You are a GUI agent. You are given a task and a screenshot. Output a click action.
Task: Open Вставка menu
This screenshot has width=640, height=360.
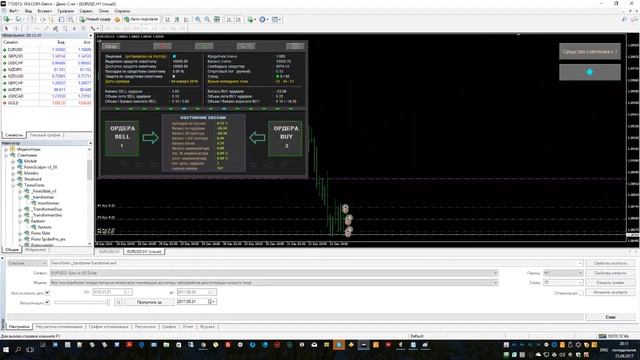coord(44,11)
